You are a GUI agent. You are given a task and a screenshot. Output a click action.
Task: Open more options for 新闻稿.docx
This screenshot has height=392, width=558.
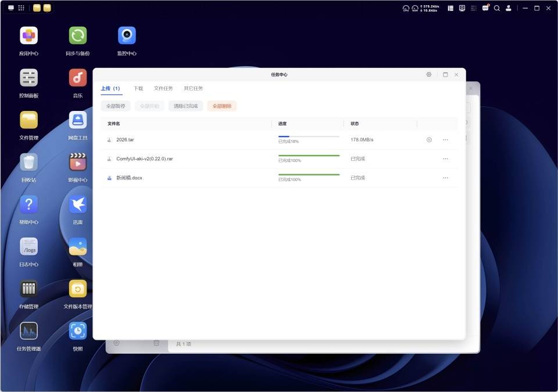pos(446,178)
